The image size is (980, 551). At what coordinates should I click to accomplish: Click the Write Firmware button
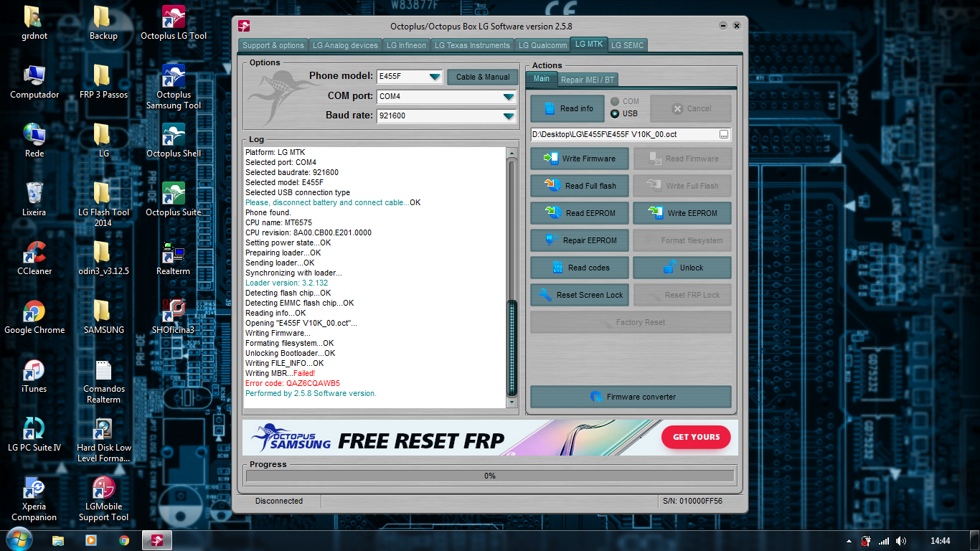pyautogui.click(x=580, y=159)
